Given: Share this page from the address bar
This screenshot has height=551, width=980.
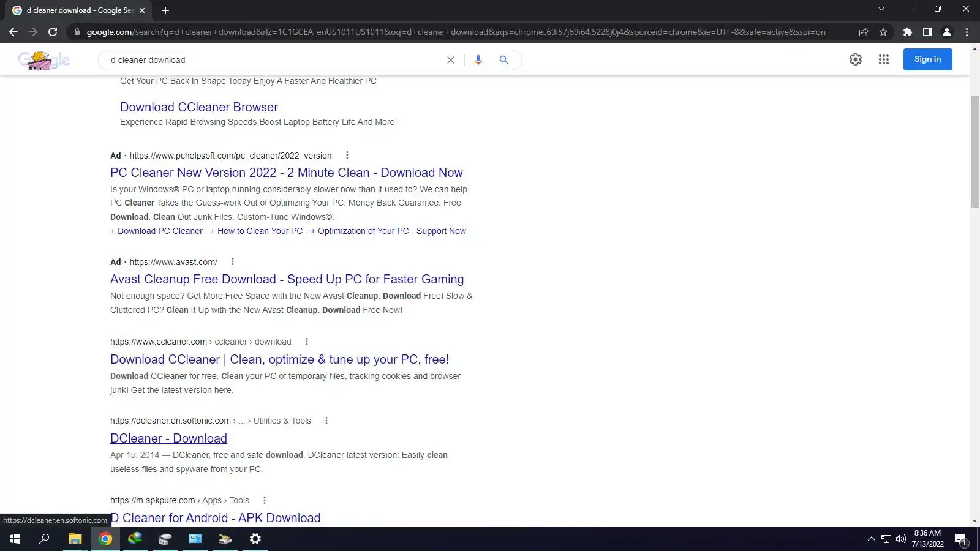Looking at the screenshot, I should (864, 32).
